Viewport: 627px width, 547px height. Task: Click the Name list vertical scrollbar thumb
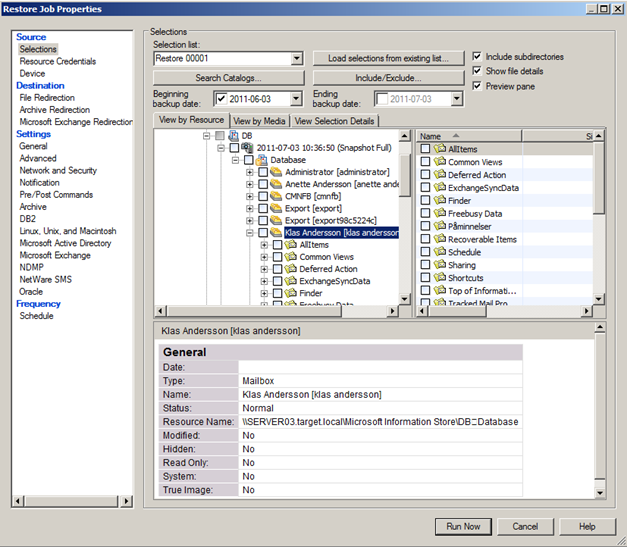(599, 178)
